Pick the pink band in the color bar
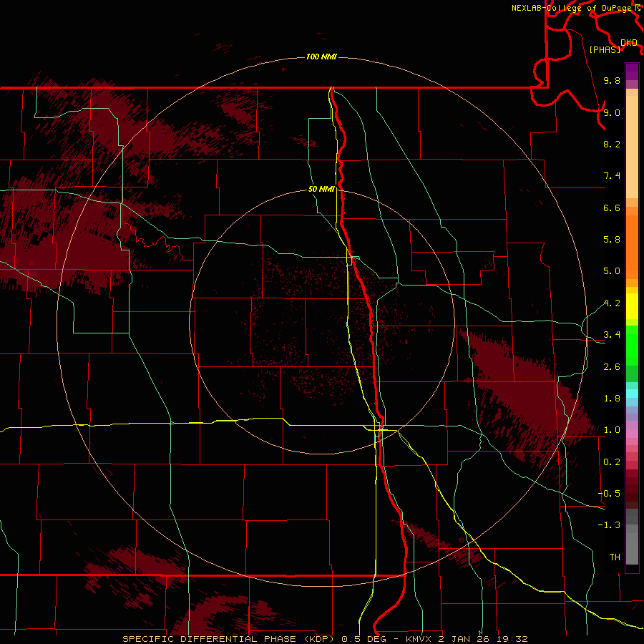 click(x=632, y=434)
